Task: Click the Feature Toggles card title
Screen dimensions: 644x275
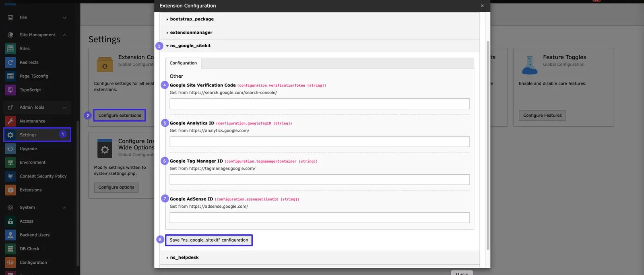Action: 564,57
